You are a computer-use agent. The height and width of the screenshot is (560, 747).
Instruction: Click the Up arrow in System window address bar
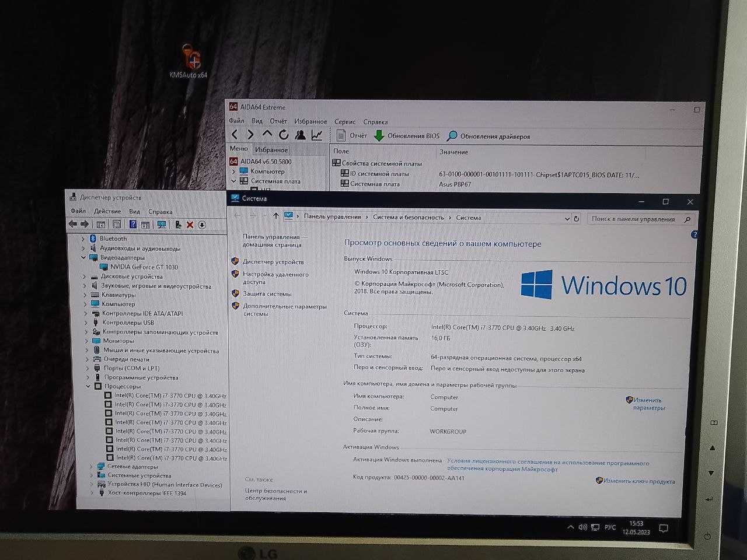click(275, 216)
